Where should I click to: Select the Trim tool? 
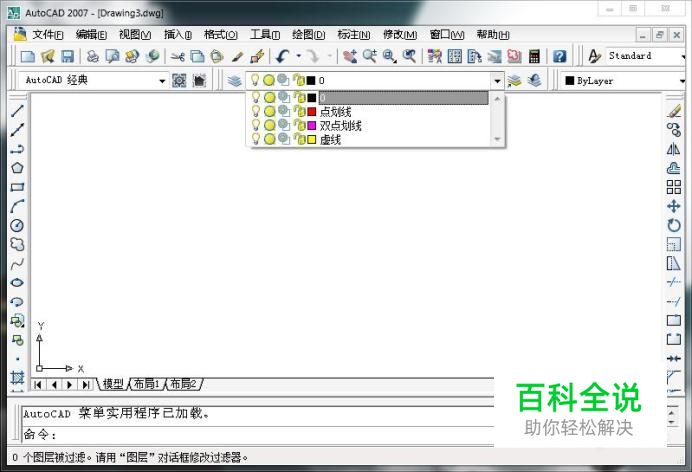674,283
